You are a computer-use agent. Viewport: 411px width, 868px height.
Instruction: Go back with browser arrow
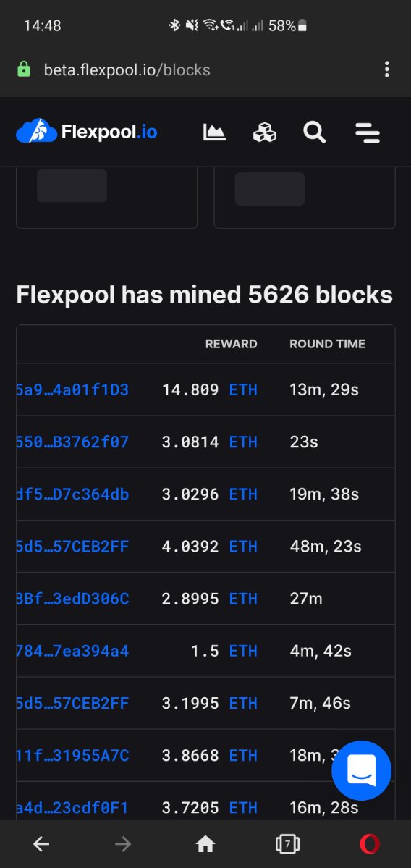tap(41, 843)
